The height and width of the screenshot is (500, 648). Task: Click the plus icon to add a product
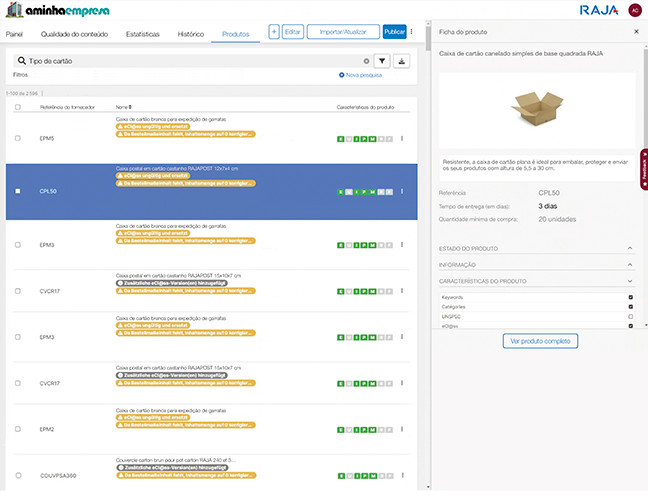(274, 32)
